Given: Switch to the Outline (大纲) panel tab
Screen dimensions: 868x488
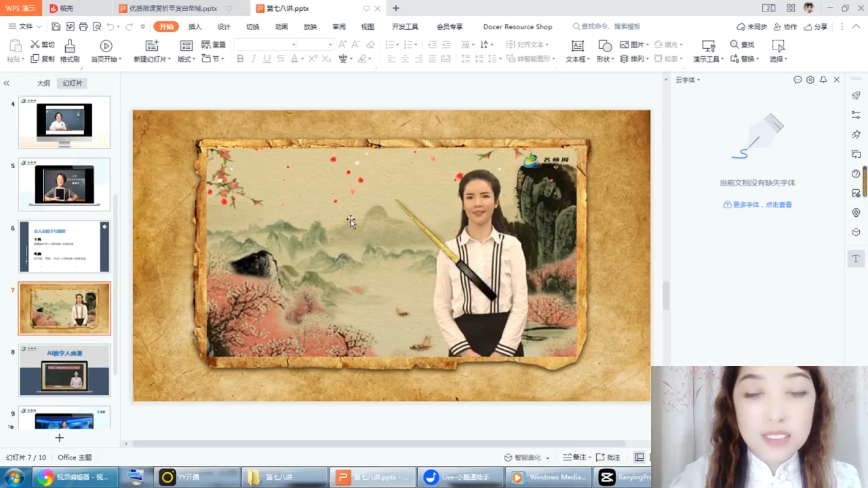Looking at the screenshot, I should click(x=43, y=83).
